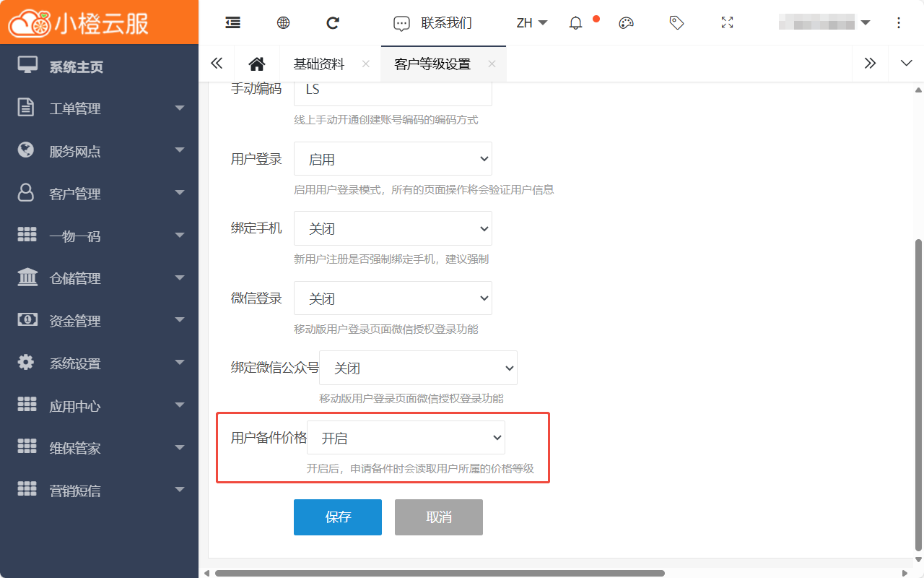Expand 工单管理 in the sidebar
Screen dimensions: 924x578
[99, 109]
